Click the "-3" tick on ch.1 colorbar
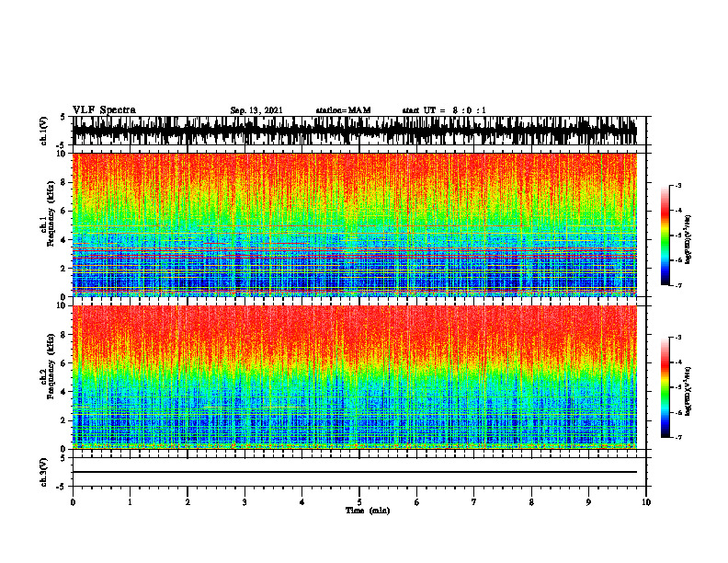This screenshot has height=563, width=728. coord(677,186)
